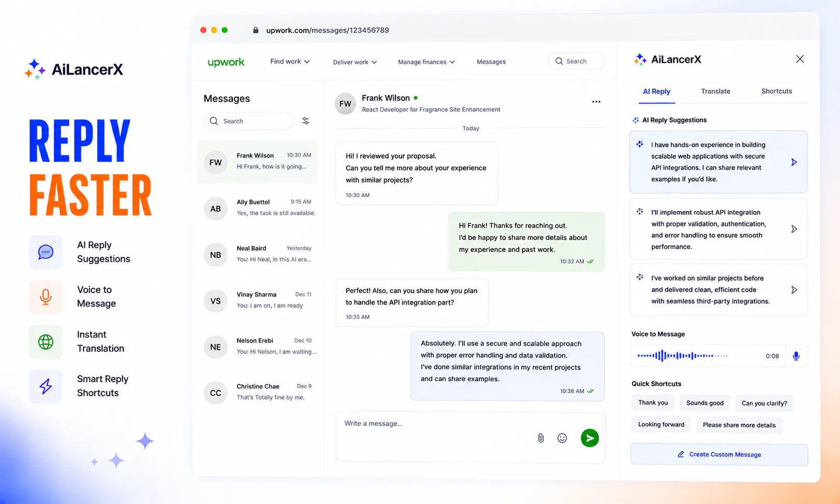Click the Sounds good quick shortcut
Screen dimensions: 840x504
pyautogui.click(x=705, y=403)
